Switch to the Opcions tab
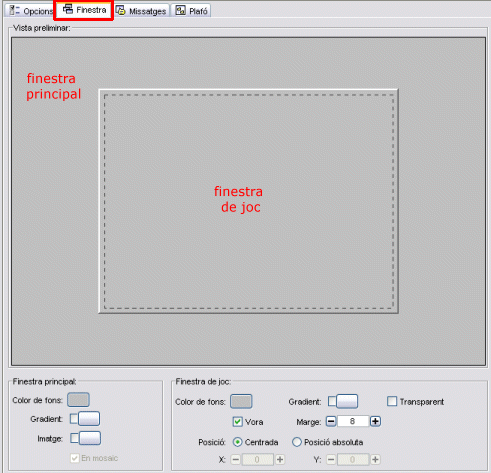Image resolution: width=491 pixels, height=473 pixels. coord(31,11)
